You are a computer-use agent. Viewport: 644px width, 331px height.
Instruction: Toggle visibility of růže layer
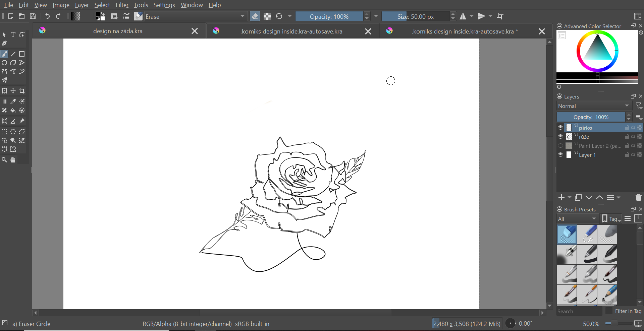coord(560,137)
